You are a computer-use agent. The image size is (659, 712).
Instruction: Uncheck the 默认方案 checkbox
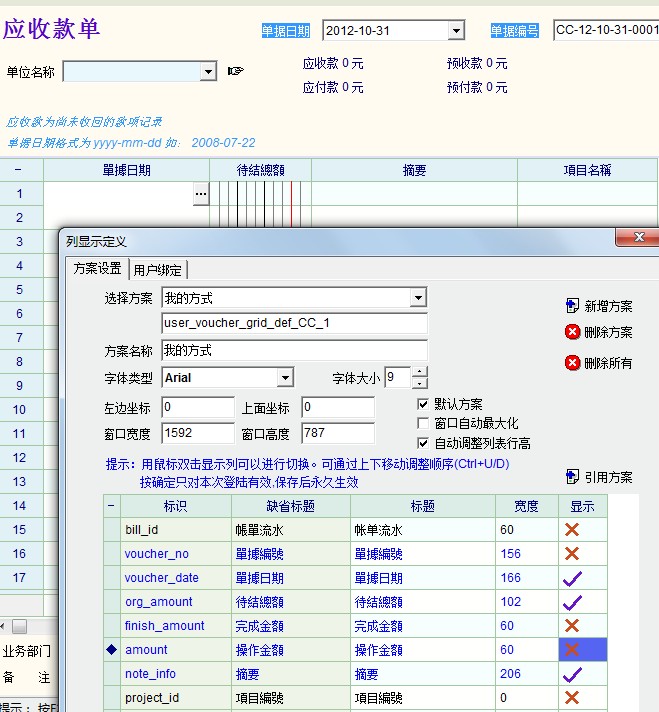pyautogui.click(x=423, y=404)
